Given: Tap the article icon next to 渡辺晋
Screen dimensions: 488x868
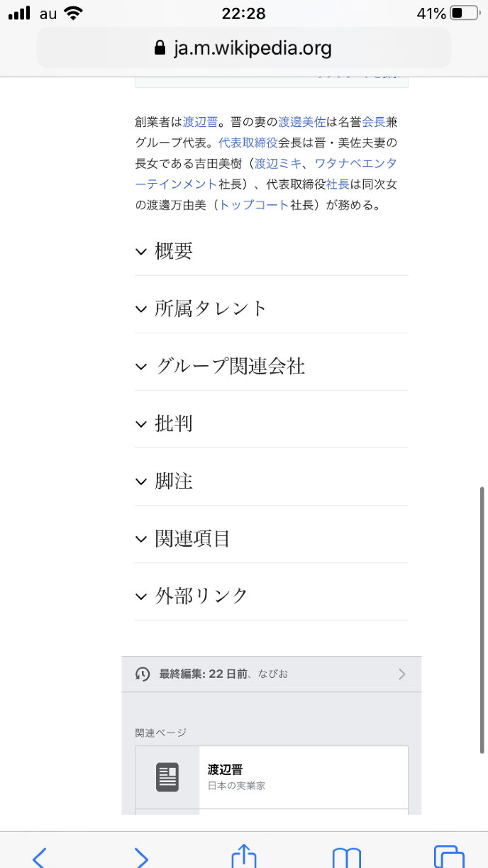Looking at the screenshot, I should (x=167, y=777).
